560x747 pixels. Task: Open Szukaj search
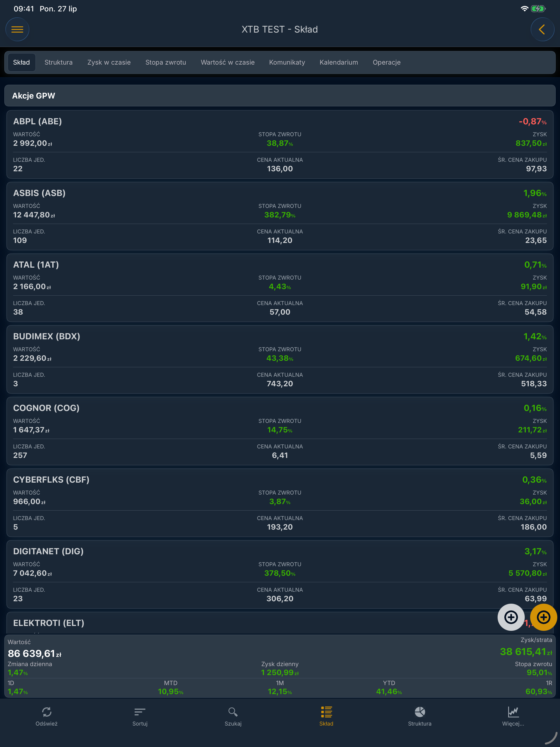point(233,716)
